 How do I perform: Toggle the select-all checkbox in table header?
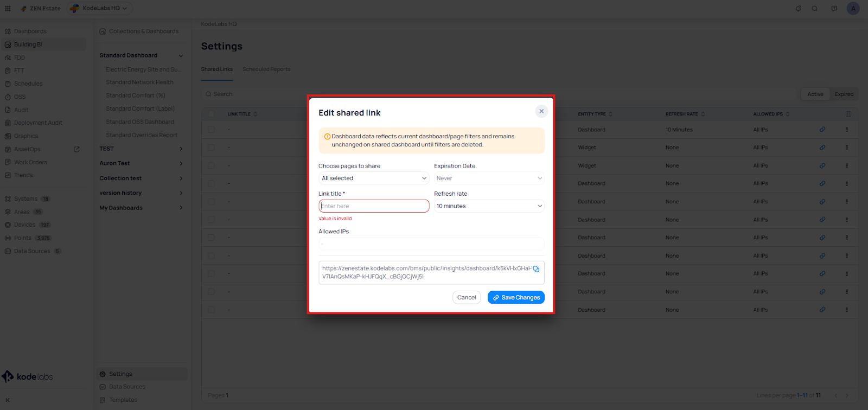tap(212, 114)
